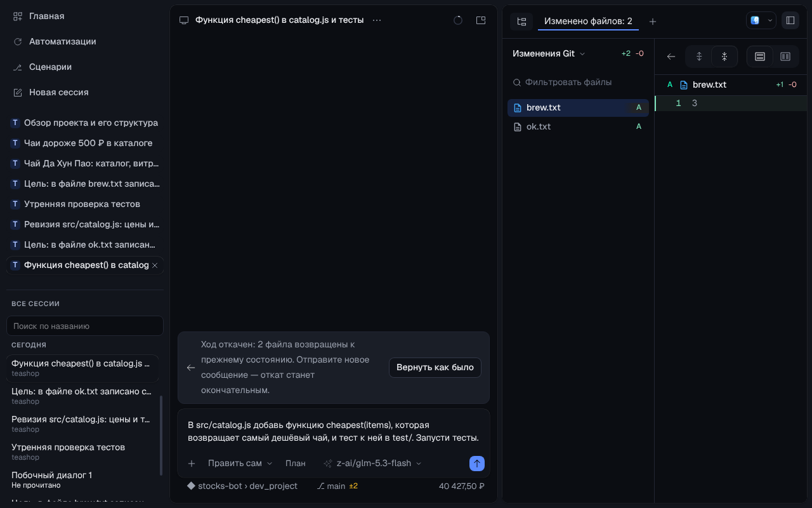Collapse all diff sections icon
The image size is (812, 508).
tap(724, 57)
